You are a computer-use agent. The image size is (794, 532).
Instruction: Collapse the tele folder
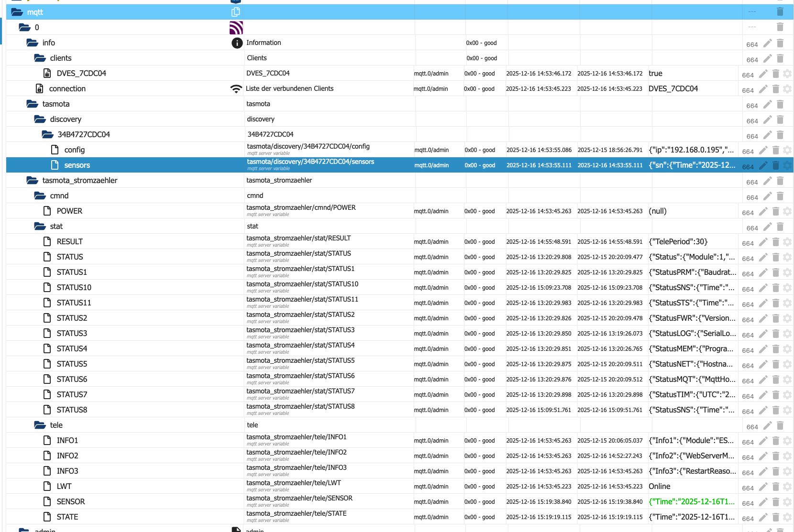(x=40, y=425)
